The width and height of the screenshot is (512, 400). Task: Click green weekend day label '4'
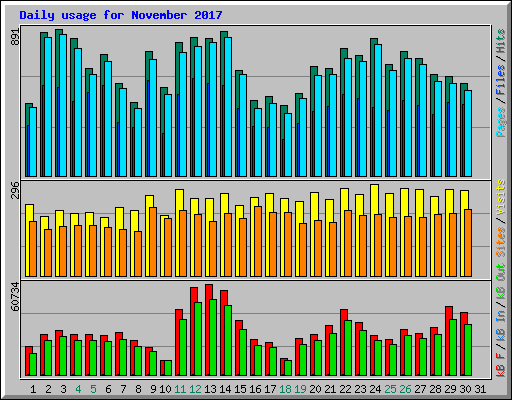[x=78, y=389]
